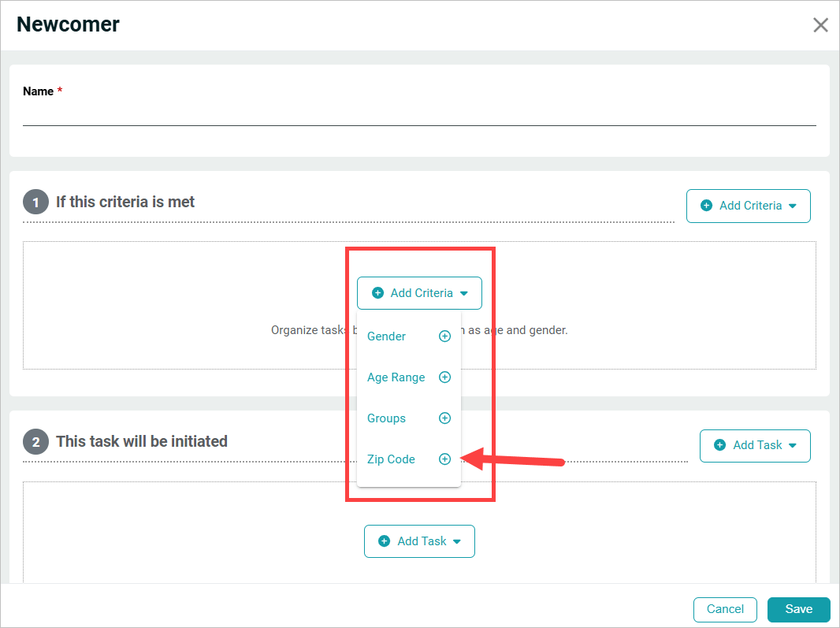The image size is (840, 628).
Task: Cancel the Newcomer workflow
Action: (x=725, y=609)
